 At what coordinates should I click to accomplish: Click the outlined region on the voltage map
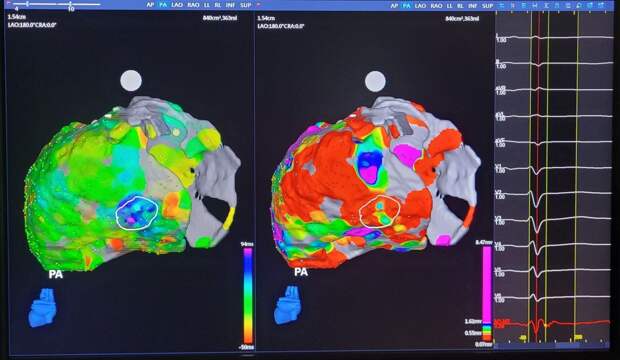pos(380,211)
